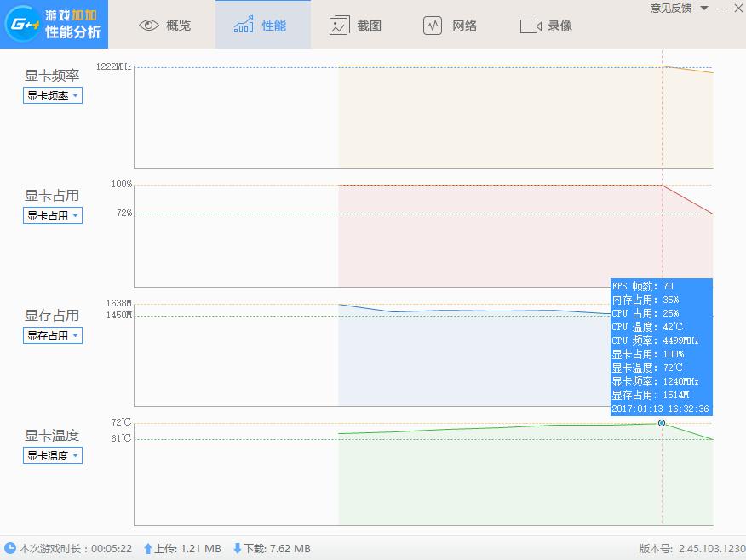The width and height of the screenshot is (746, 560).
Task: Click the 意见反馈 feedback link
Action: coord(669,9)
